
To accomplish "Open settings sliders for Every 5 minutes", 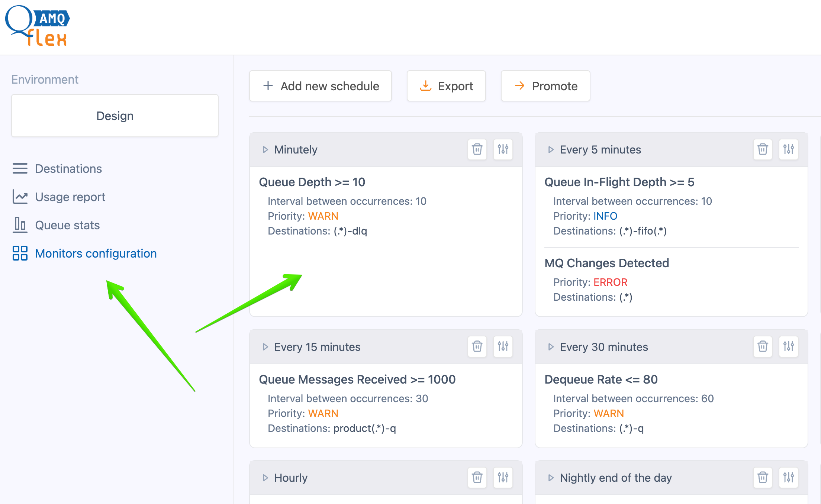I will (x=789, y=149).
